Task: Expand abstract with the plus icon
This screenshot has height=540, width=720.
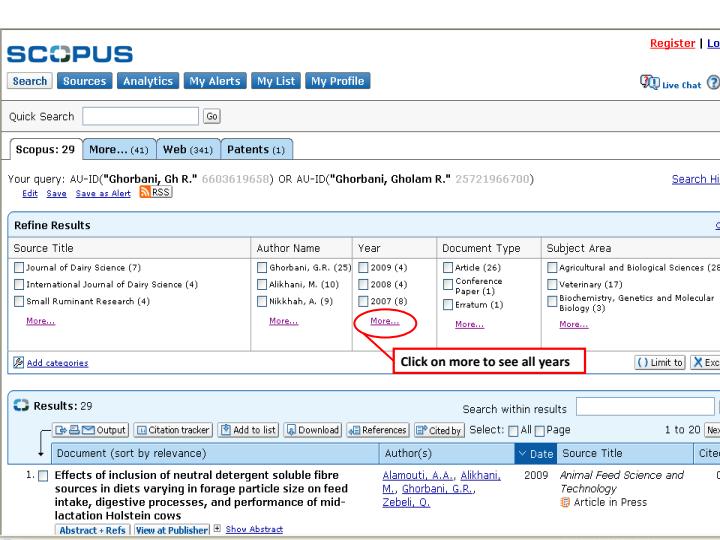Action: [217, 529]
